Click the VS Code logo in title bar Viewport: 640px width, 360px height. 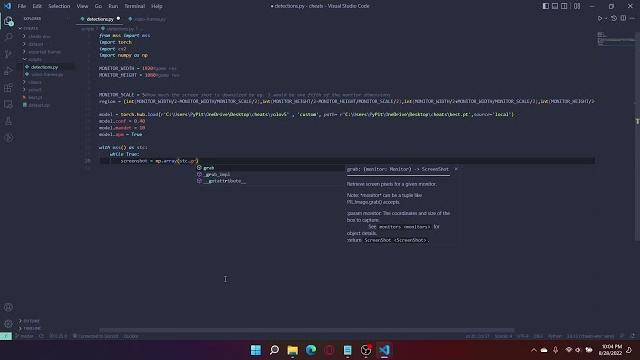[x=7, y=6]
